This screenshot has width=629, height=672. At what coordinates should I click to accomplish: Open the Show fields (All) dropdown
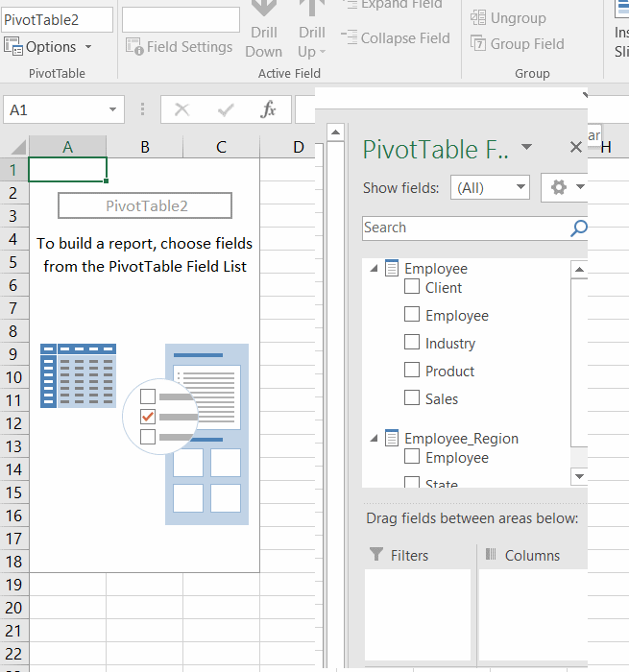click(490, 188)
